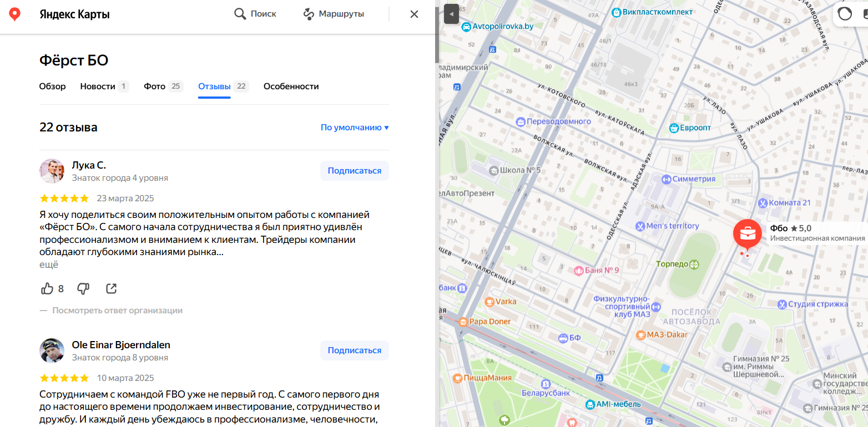Open the По умолчанию sort dropdown

click(x=355, y=128)
